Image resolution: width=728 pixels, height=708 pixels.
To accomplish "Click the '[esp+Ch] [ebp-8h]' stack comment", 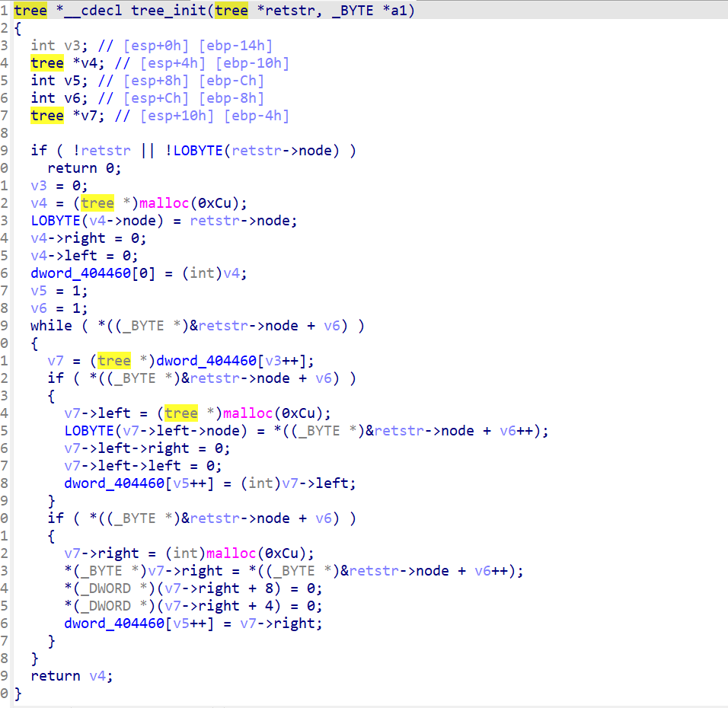I will coord(193,98).
